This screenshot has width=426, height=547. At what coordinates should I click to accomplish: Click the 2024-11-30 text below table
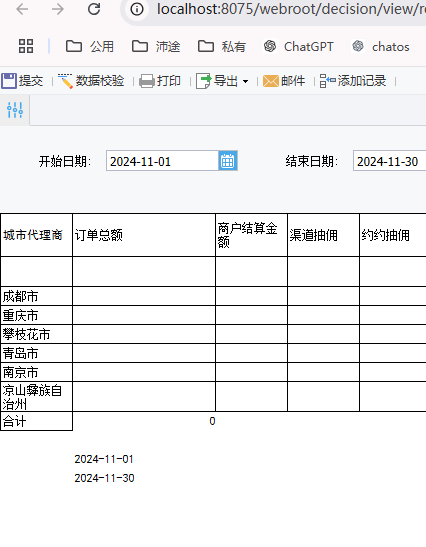(104, 478)
